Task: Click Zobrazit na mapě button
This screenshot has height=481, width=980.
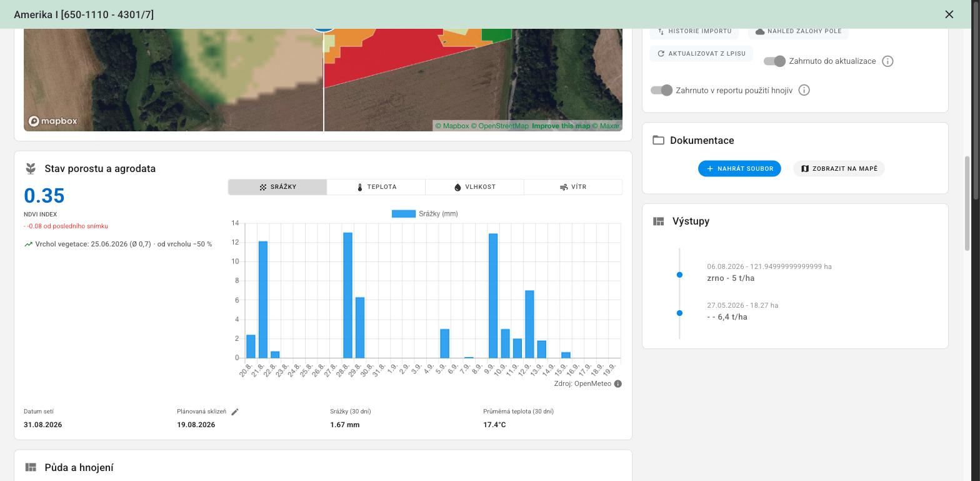Action: coord(839,168)
